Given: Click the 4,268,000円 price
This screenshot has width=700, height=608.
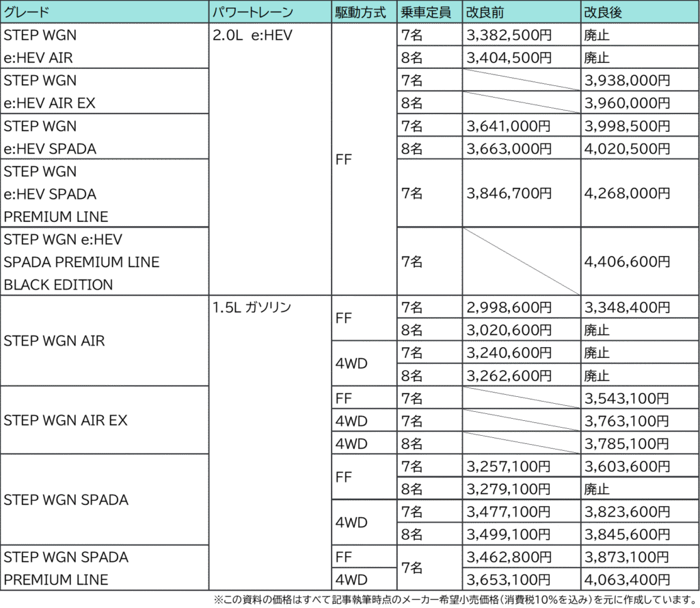Looking at the screenshot, I should pos(628,193).
